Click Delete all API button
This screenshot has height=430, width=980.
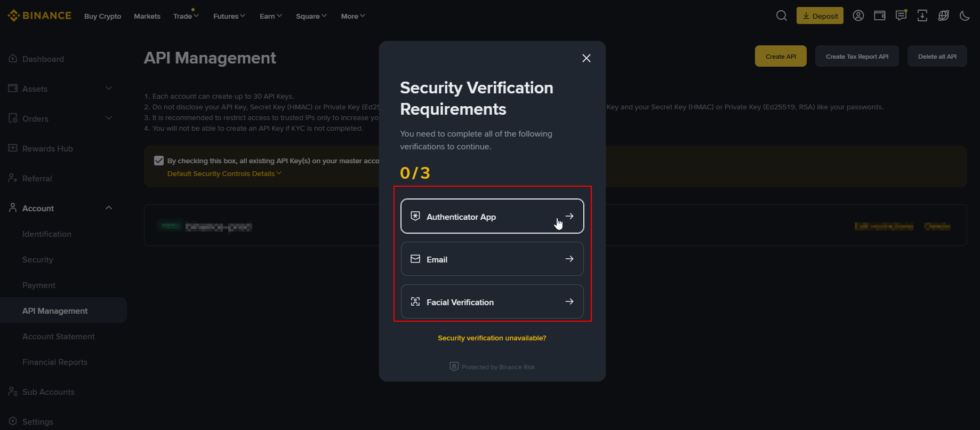tap(937, 56)
